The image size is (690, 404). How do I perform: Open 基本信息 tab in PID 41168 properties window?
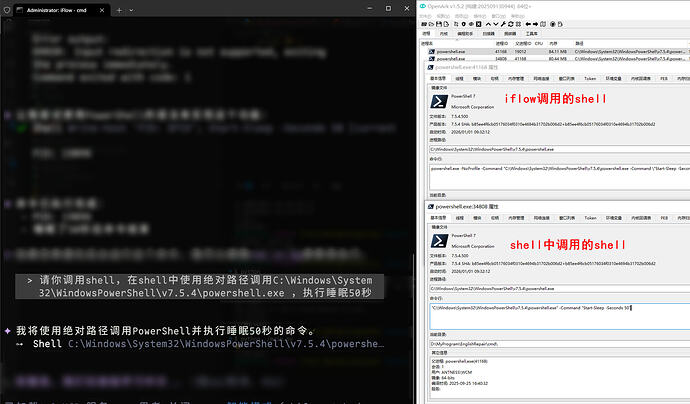[438, 78]
